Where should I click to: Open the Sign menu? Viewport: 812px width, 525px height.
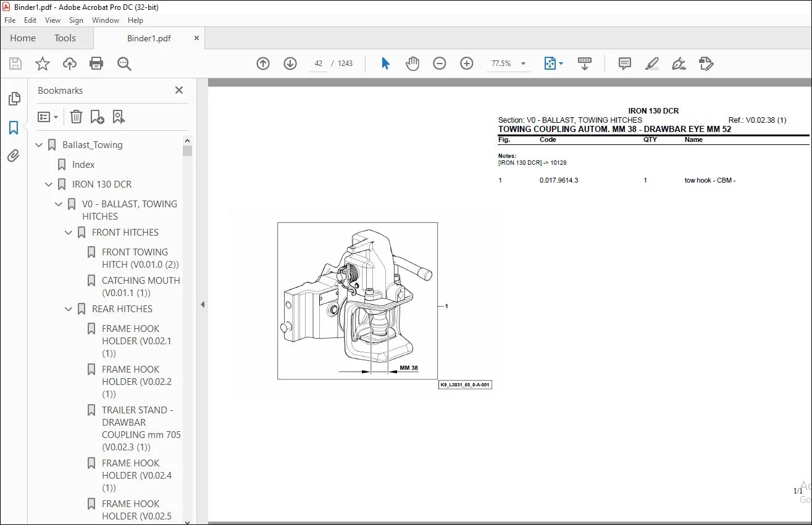coord(77,20)
